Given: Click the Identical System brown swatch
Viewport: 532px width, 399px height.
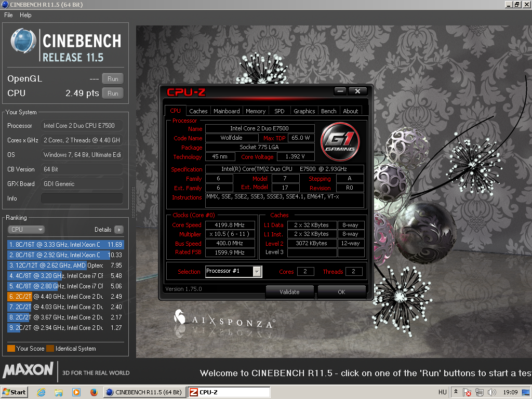Looking at the screenshot, I should [50, 349].
